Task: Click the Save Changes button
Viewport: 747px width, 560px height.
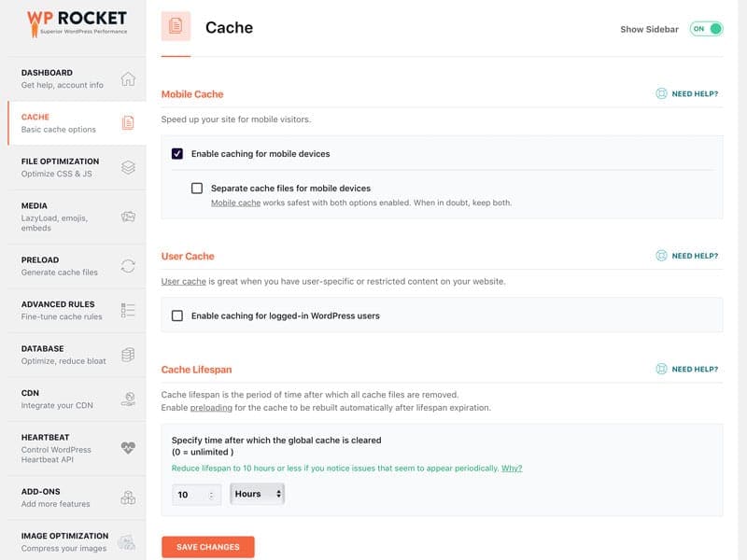Action: (x=207, y=547)
